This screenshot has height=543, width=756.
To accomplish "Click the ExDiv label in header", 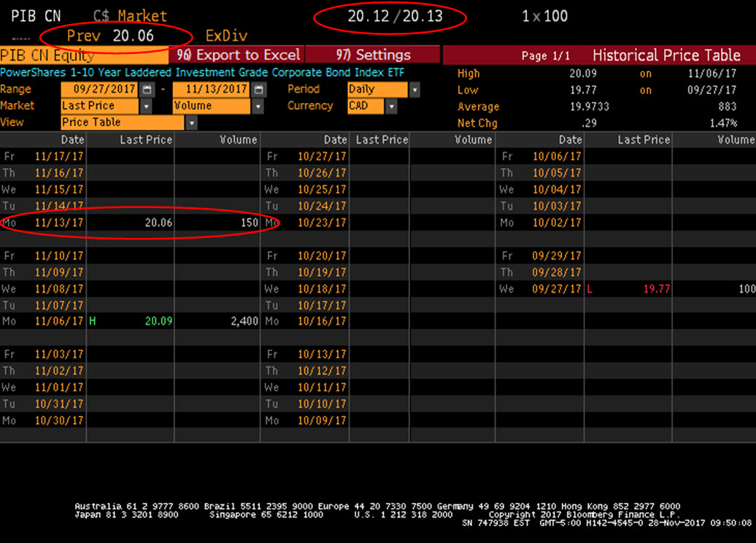I will [226, 36].
